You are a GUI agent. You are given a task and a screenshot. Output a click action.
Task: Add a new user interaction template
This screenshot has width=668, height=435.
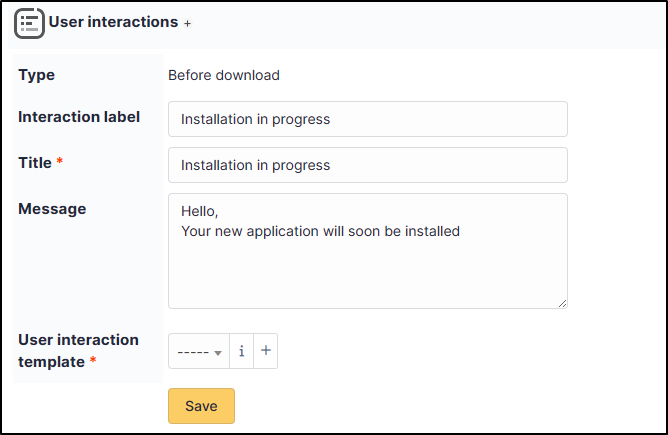[x=266, y=351]
